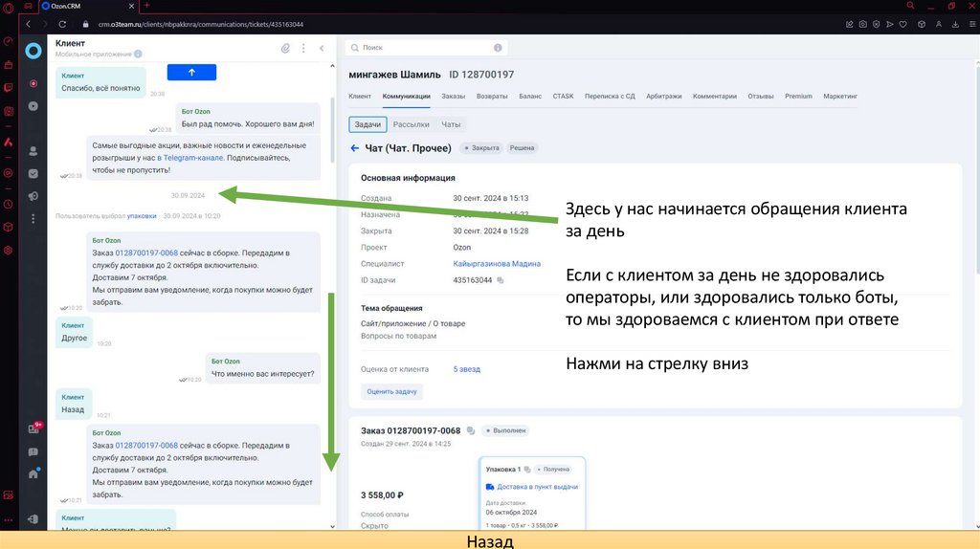Screen dimensions: 980x549
Task: Open the Ozon CRM logo home
Action: point(33,51)
